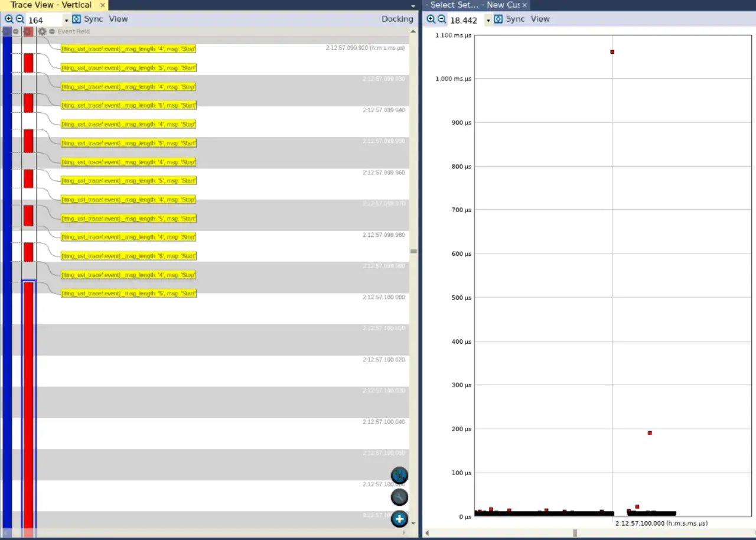Open the zoom dropdown showing 18.442
The height and width of the screenshot is (540, 756).
click(x=488, y=20)
